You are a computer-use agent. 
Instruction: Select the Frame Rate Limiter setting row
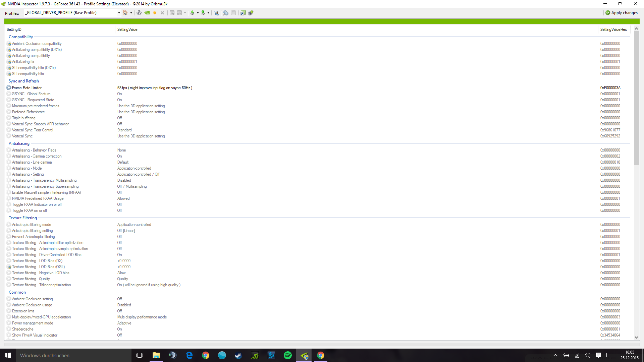(27, 88)
